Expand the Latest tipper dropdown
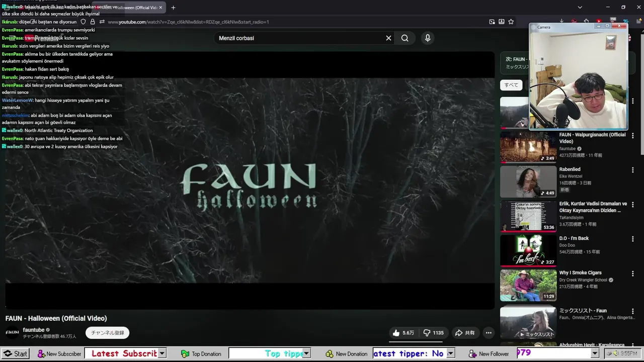644x362 pixels. pyautogui.click(x=450, y=353)
